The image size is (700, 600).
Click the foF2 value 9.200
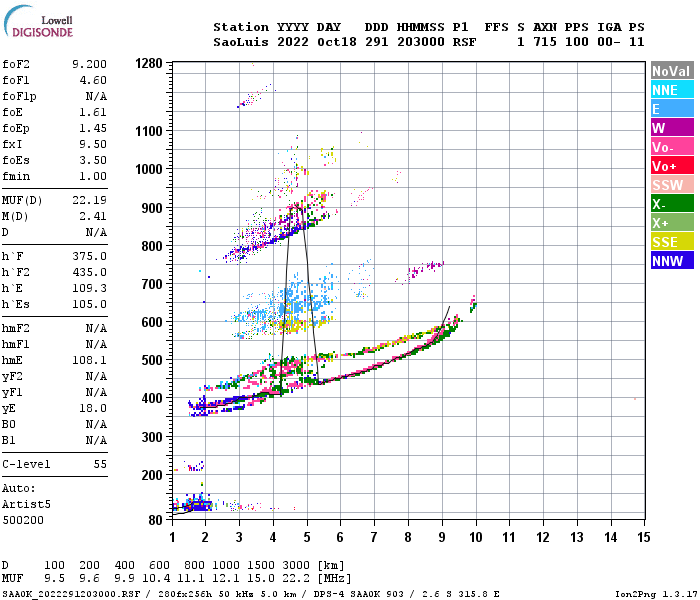pyautogui.click(x=89, y=64)
